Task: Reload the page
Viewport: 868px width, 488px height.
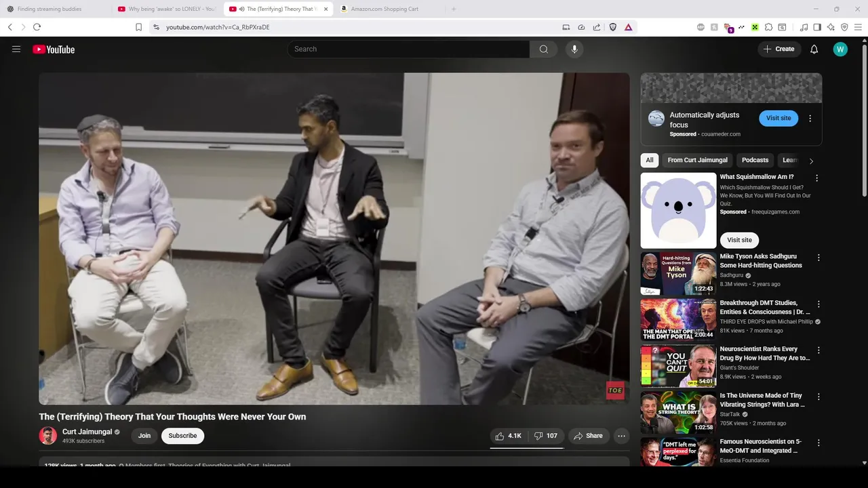Action: point(37,27)
